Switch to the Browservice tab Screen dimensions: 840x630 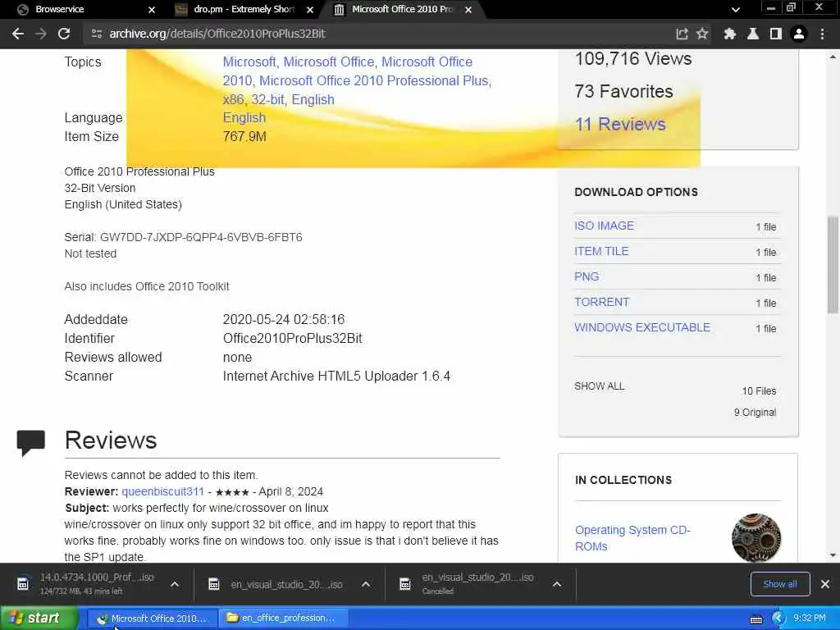(x=80, y=9)
